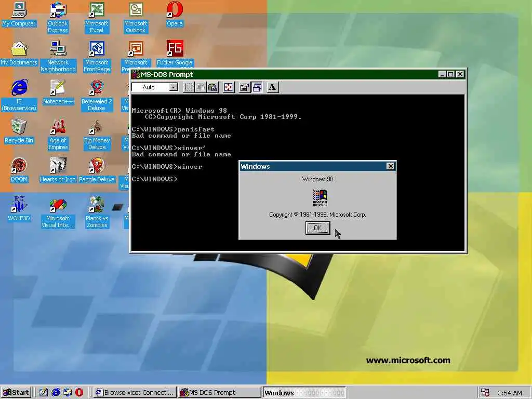Toggle Full screen in MS-DOS toolbar

[x=229, y=87]
